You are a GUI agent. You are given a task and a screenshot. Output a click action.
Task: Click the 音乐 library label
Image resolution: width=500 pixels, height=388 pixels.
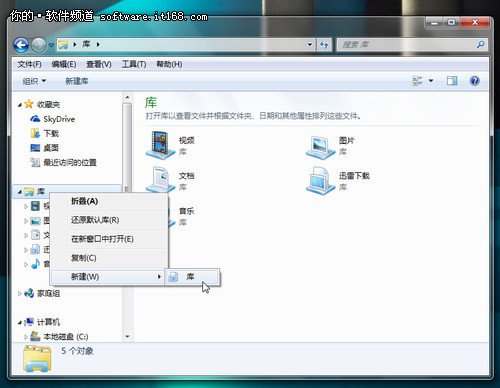[186, 211]
